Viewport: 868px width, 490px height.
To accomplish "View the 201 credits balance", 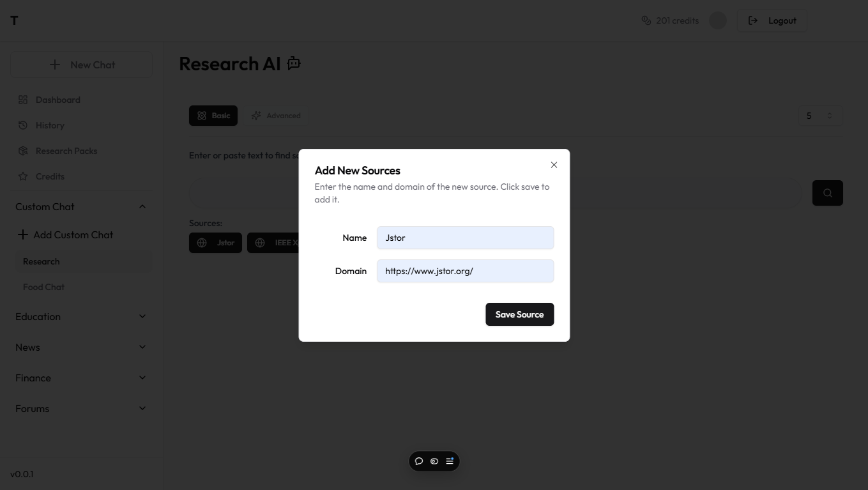I will tap(677, 20).
